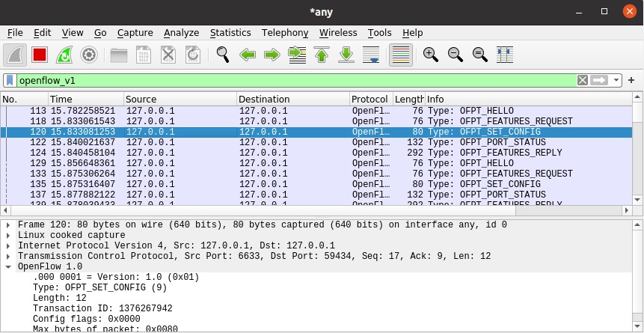Restart the current capture
644x333 pixels.
pyautogui.click(x=64, y=55)
